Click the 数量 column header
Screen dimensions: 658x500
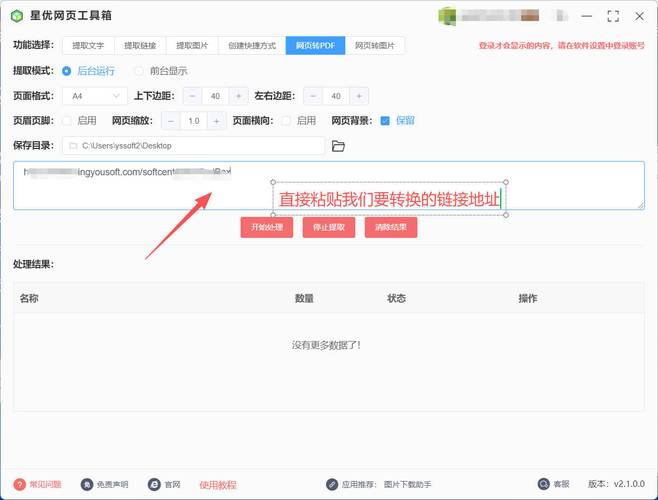pyautogui.click(x=304, y=298)
